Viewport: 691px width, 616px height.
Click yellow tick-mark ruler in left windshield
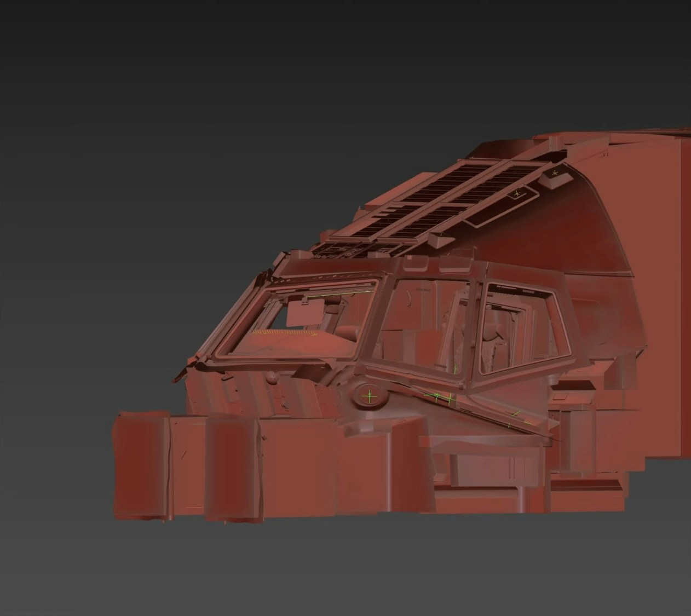pos(286,332)
